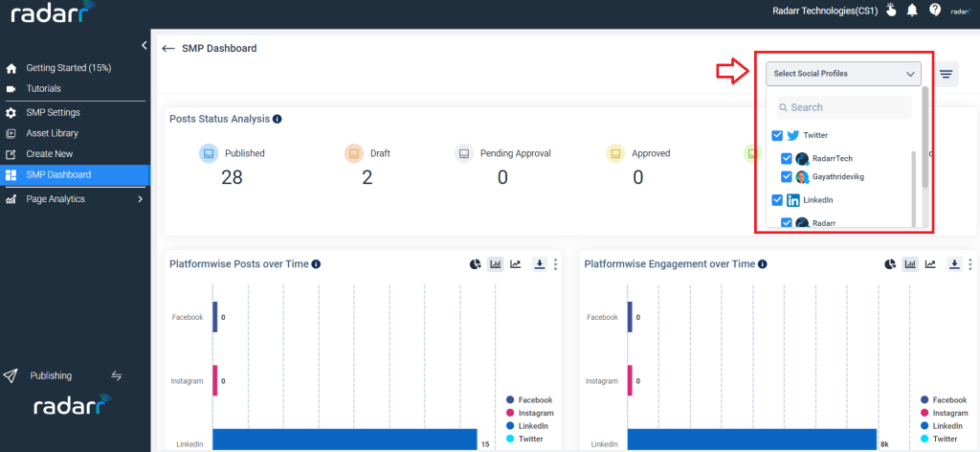Download the Platformwise Posts chart

click(x=540, y=264)
